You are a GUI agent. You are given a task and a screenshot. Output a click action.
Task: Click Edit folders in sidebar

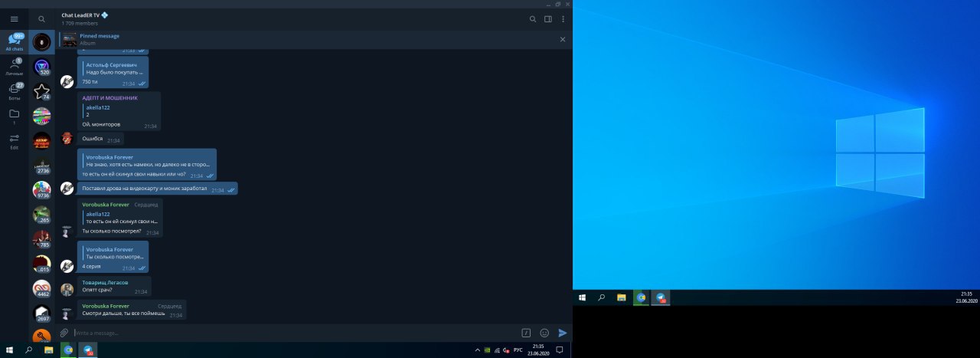click(14, 141)
